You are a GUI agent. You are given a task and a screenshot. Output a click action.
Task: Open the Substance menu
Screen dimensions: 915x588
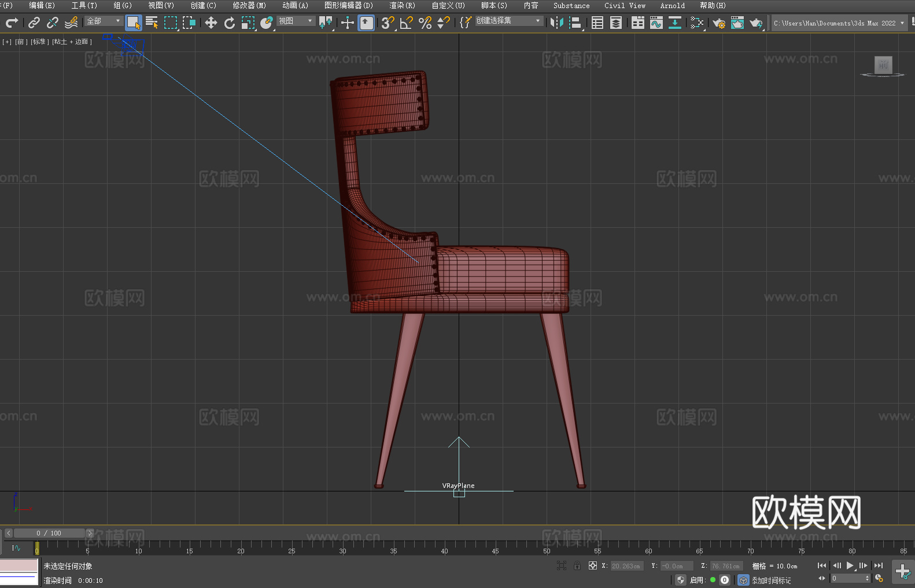click(571, 5)
